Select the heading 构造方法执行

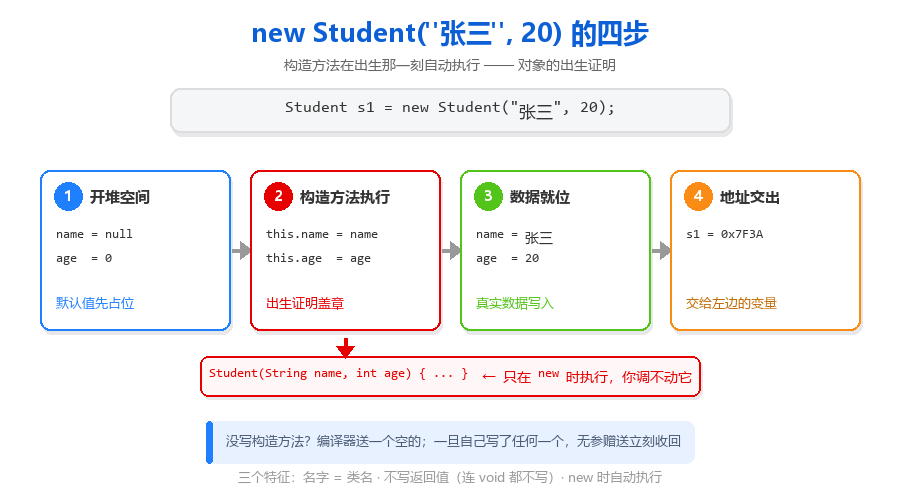(345, 197)
